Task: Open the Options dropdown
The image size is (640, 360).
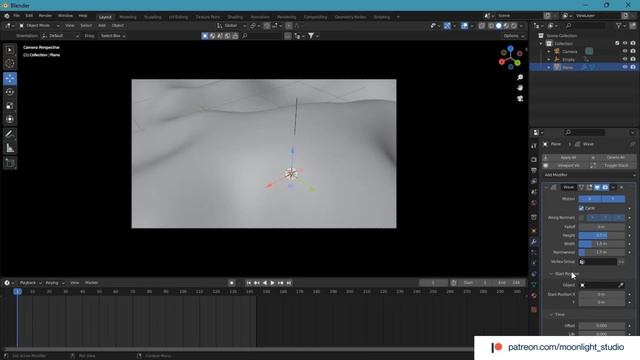Action: [513, 36]
